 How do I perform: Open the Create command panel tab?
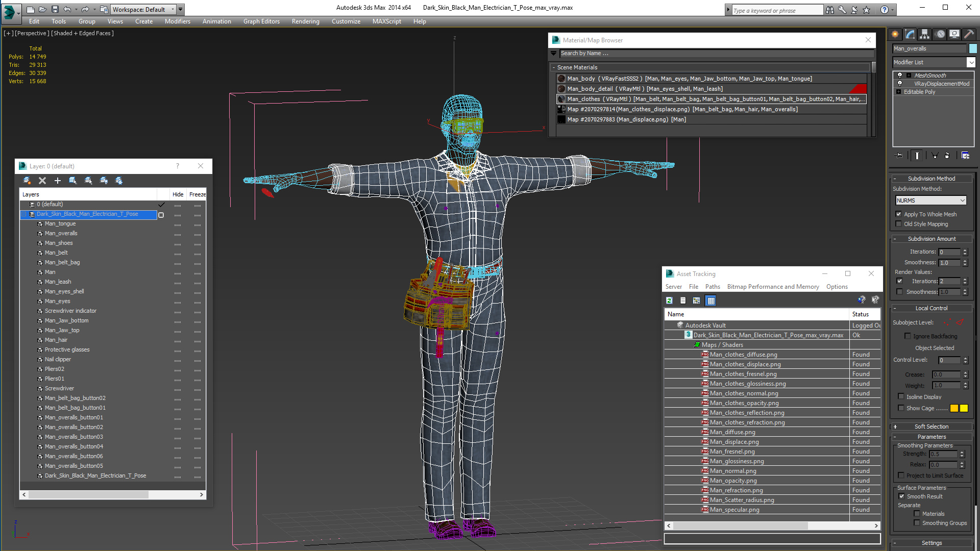pyautogui.click(x=895, y=34)
